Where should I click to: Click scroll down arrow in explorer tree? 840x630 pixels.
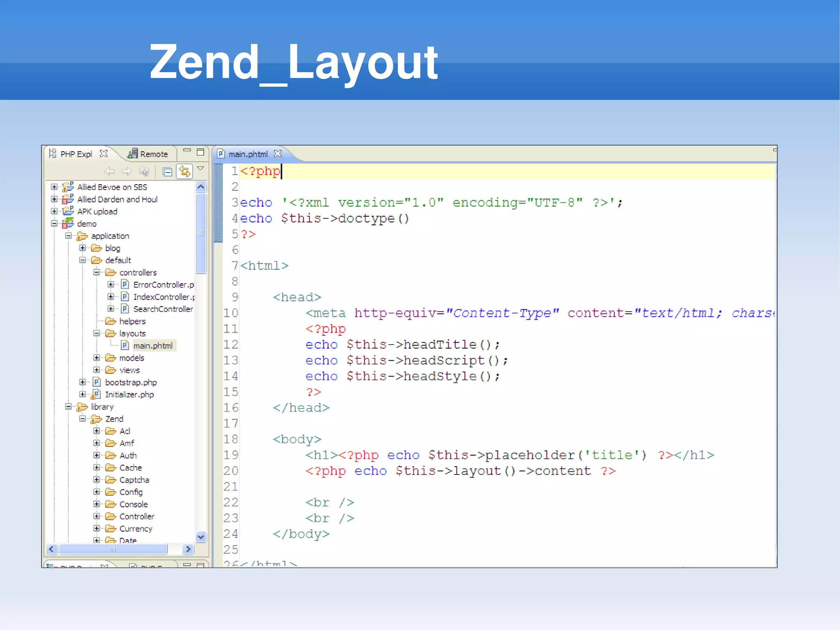(x=201, y=537)
